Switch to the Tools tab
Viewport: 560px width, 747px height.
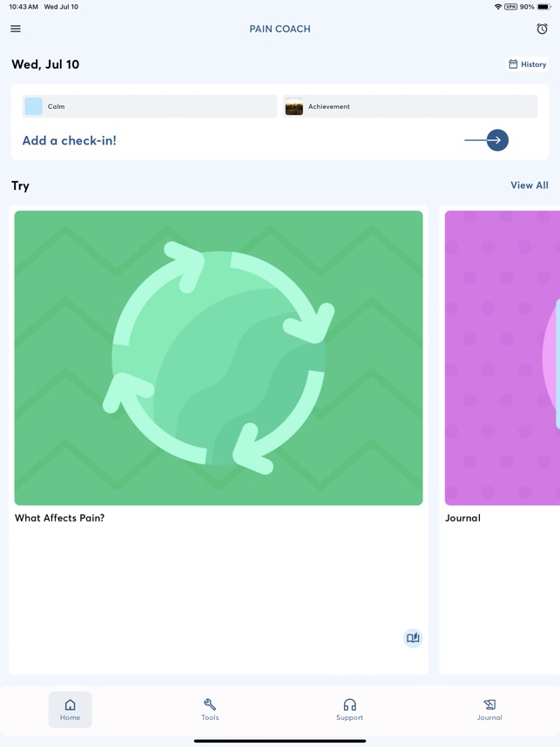[210, 710]
